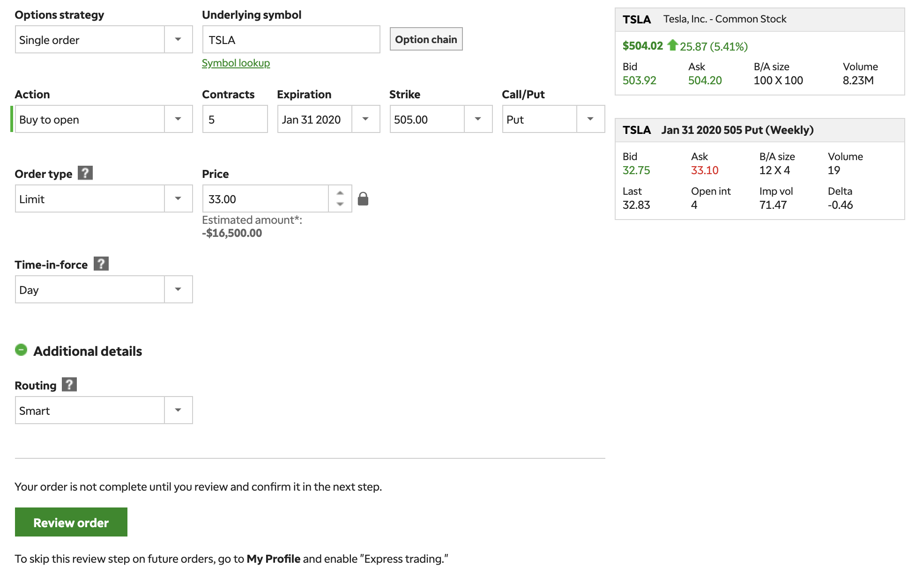Collapse Additional details with green minus icon
This screenshot has width=923, height=588.
[x=21, y=350]
